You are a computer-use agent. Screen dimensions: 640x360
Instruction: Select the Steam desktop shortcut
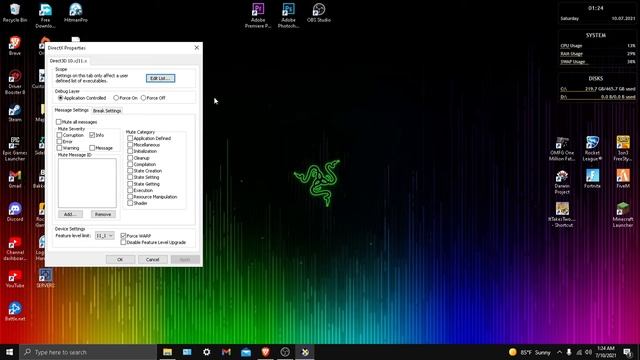[x=15, y=113]
